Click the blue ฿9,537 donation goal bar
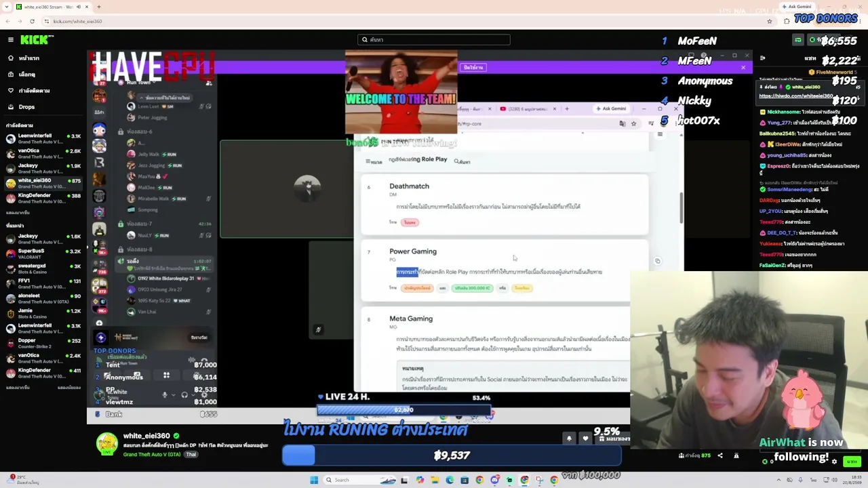Screen dimensions: 868x488 click(452, 455)
